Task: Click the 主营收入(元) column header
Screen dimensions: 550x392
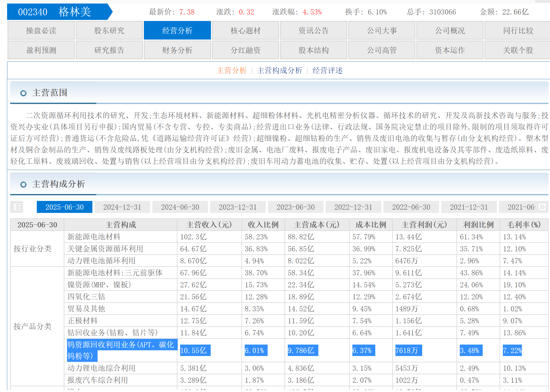Action: pyautogui.click(x=209, y=225)
